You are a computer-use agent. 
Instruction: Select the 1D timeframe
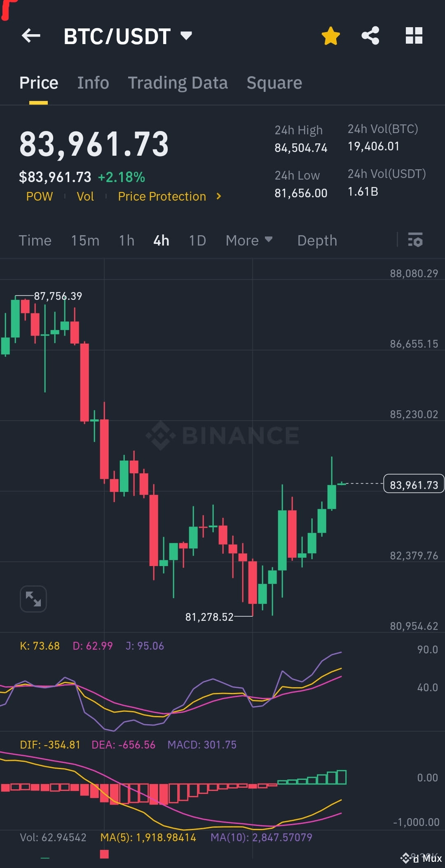point(197,240)
